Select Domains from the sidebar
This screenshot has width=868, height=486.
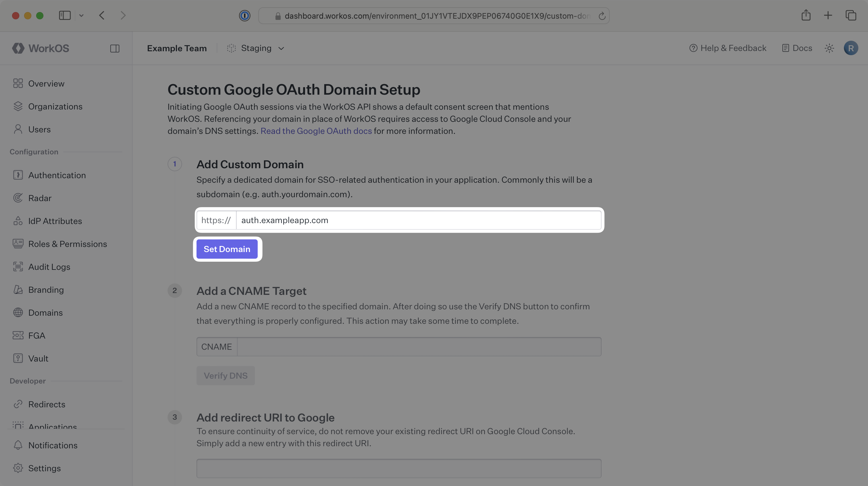tap(45, 312)
